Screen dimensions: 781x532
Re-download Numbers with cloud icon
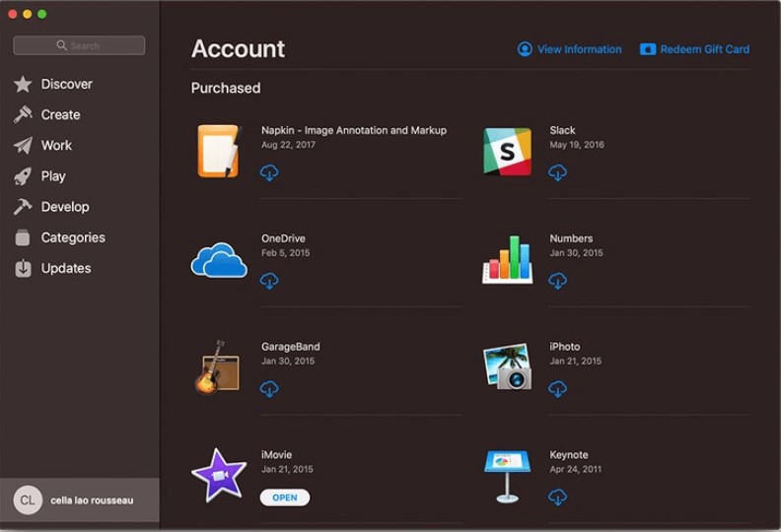(557, 281)
